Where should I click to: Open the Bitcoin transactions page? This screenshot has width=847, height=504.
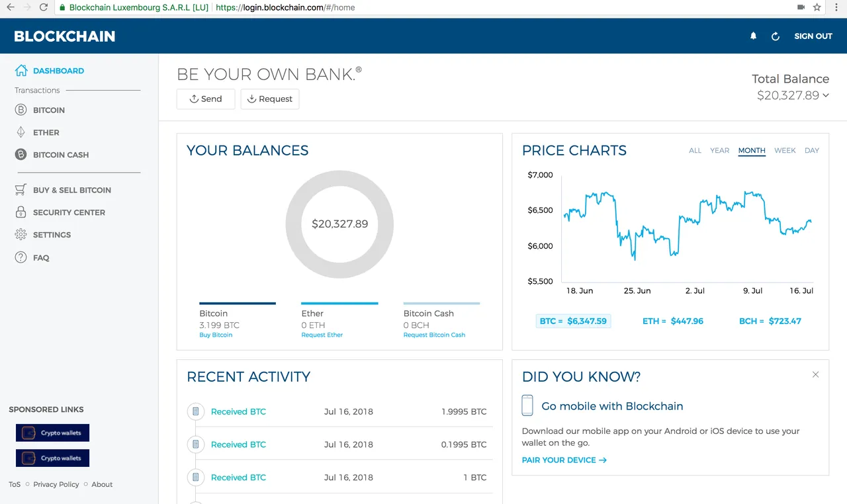[49, 110]
